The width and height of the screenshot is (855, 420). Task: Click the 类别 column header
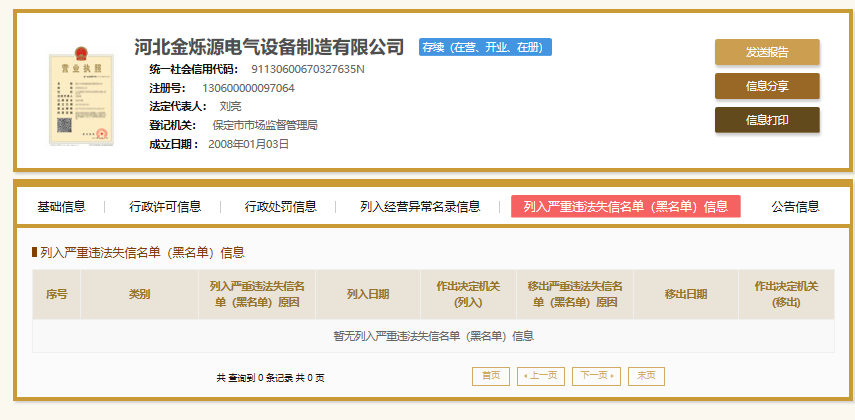pyautogui.click(x=140, y=295)
